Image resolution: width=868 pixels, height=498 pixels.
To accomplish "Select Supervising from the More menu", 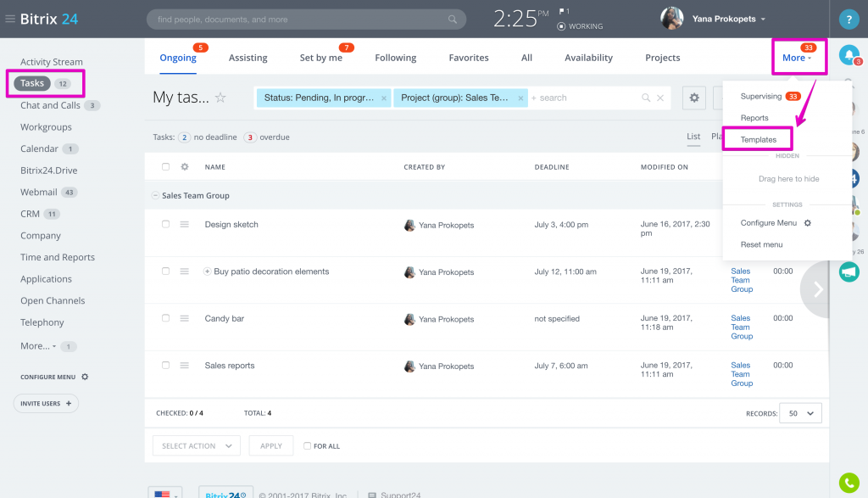I will tap(761, 97).
